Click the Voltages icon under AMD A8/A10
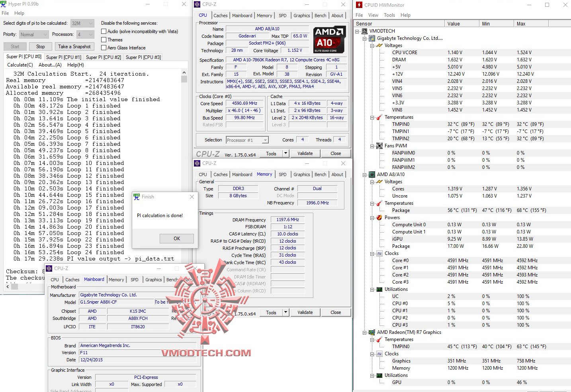571x392 pixels. click(379, 182)
